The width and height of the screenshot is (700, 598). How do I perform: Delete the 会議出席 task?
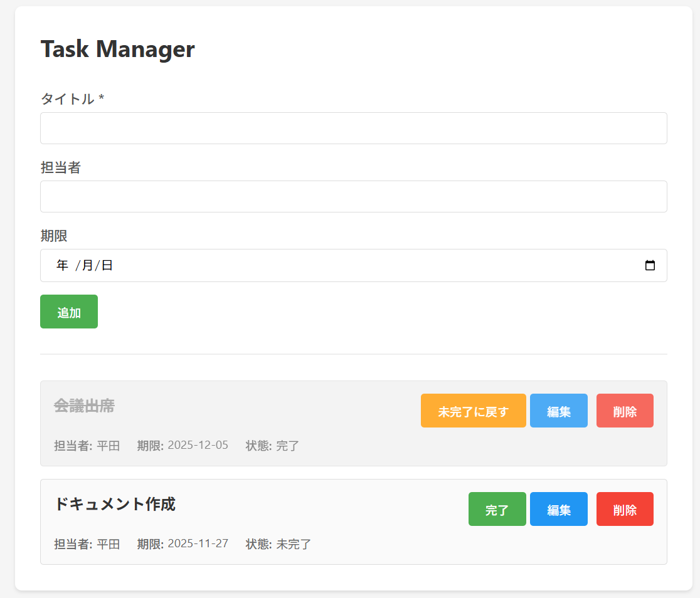pos(624,411)
